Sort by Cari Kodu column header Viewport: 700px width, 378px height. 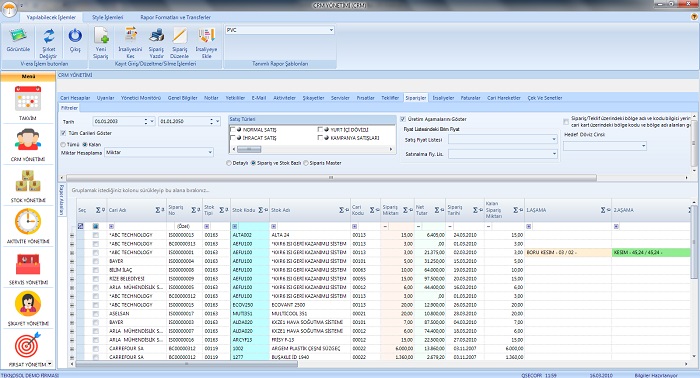pos(358,210)
